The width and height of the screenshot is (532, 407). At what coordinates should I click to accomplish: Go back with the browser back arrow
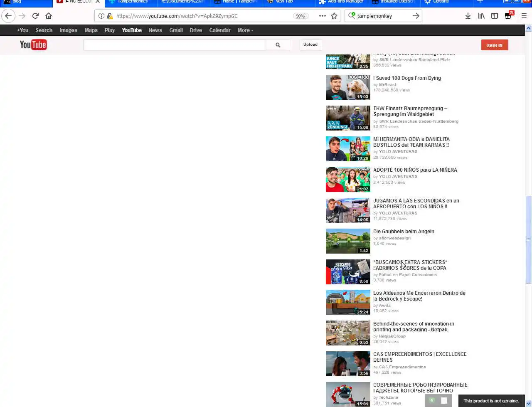click(x=8, y=16)
